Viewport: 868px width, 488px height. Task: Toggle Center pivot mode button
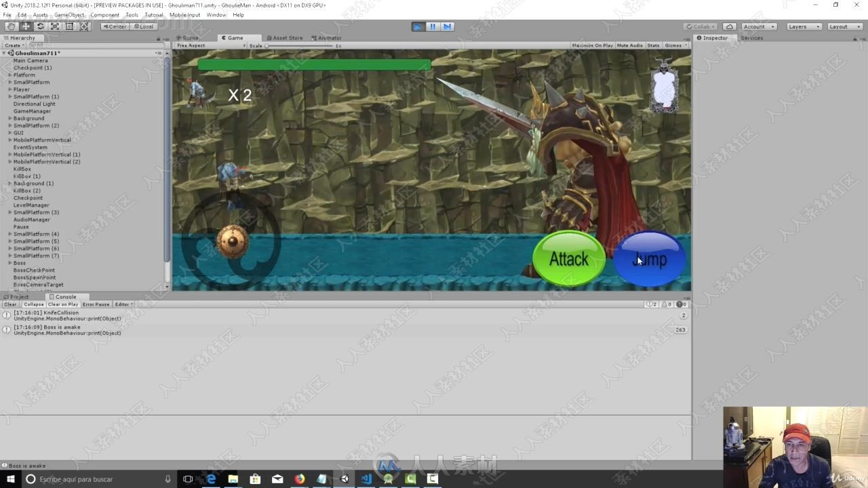point(114,26)
